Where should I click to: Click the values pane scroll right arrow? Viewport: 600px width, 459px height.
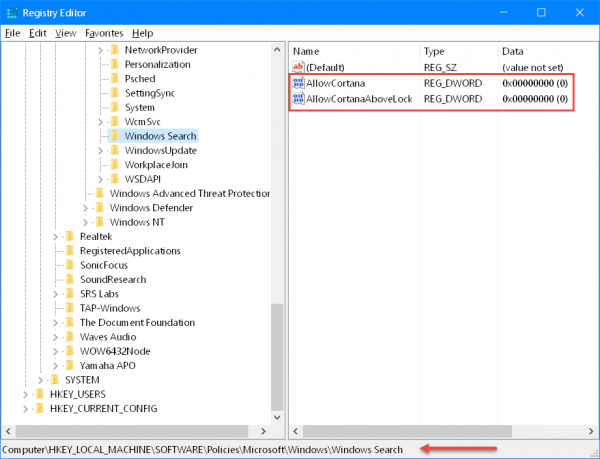tap(591, 431)
